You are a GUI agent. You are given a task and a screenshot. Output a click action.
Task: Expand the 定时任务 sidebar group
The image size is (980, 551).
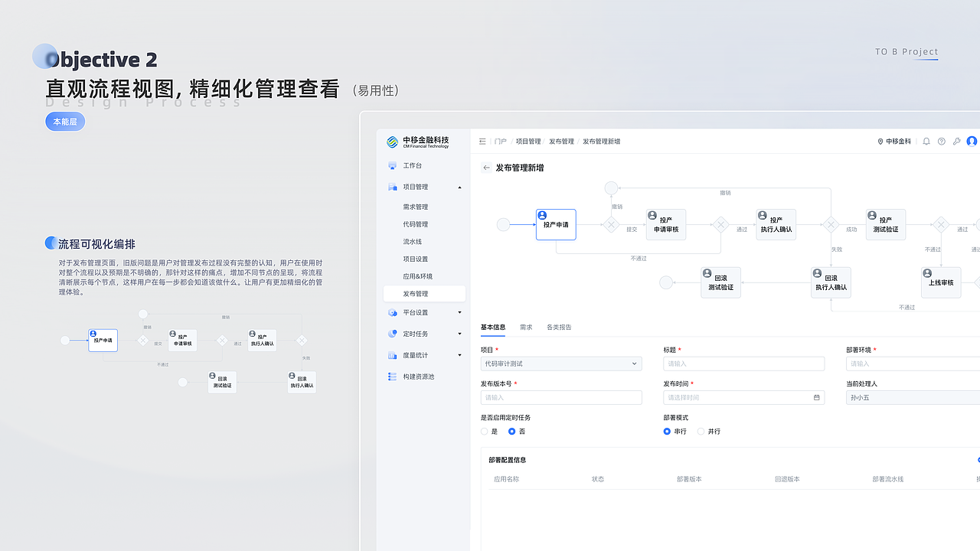point(459,334)
